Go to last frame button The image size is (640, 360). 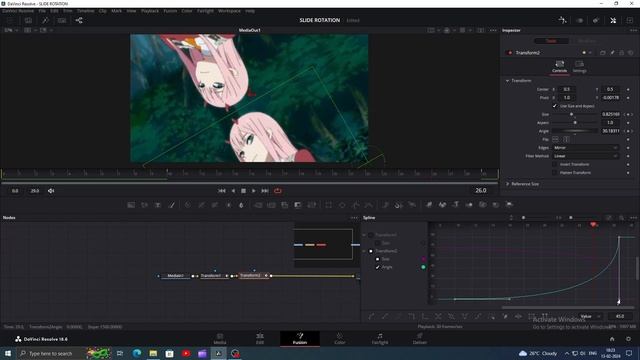click(x=264, y=191)
